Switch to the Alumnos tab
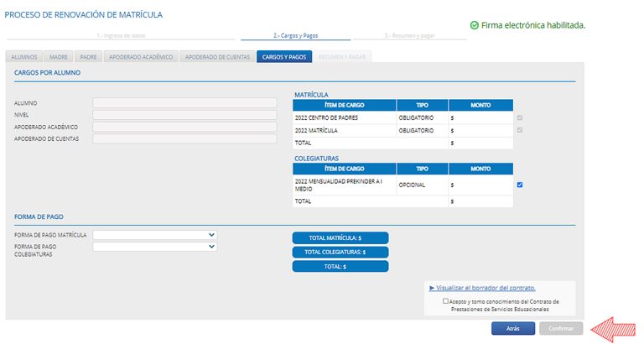644x344 pixels. 23,57
